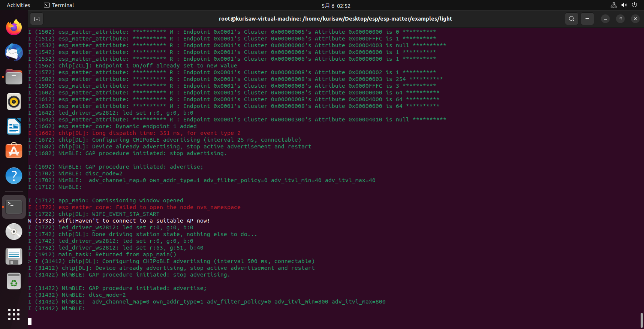The height and width of the screenshot is (329, 644).
Task: Open the save/floppy device icon in dock
Action: tap(14, 256)
